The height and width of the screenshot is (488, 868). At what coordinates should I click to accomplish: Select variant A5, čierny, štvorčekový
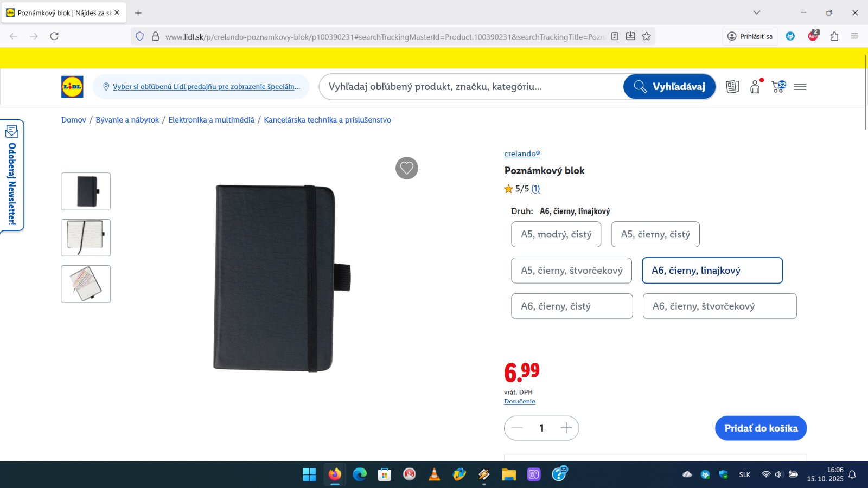(x=571, y=271)
